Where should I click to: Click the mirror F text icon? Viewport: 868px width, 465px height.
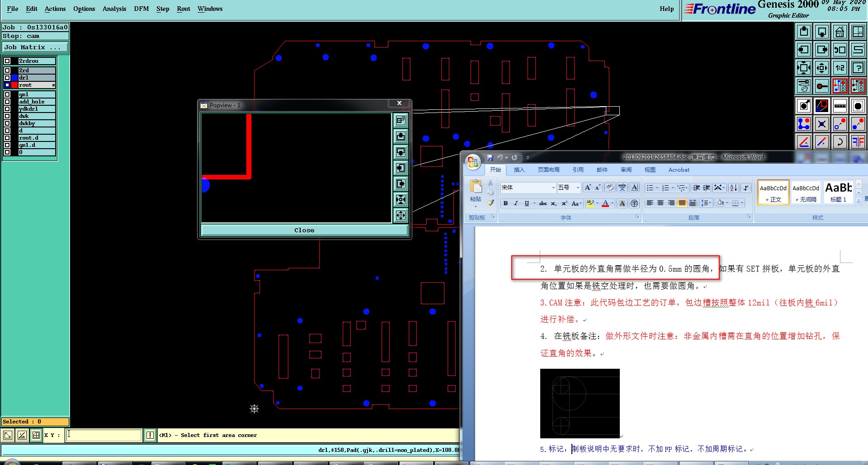858,142
